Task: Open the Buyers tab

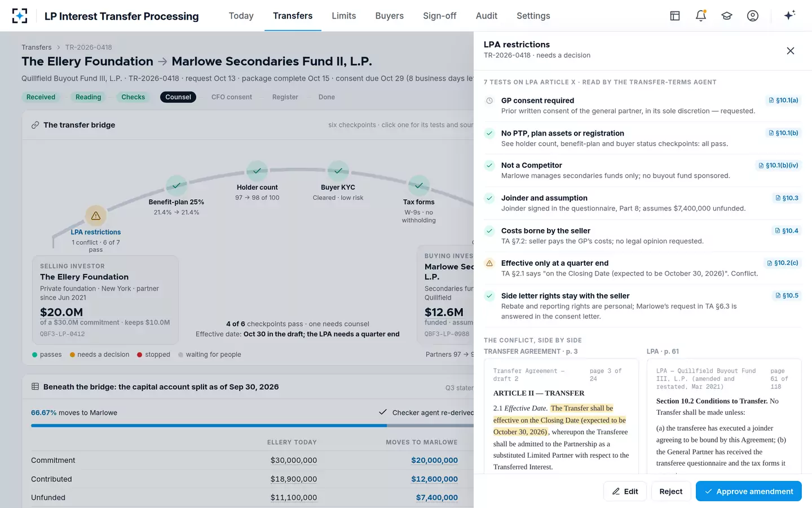Action: [390, 16]
